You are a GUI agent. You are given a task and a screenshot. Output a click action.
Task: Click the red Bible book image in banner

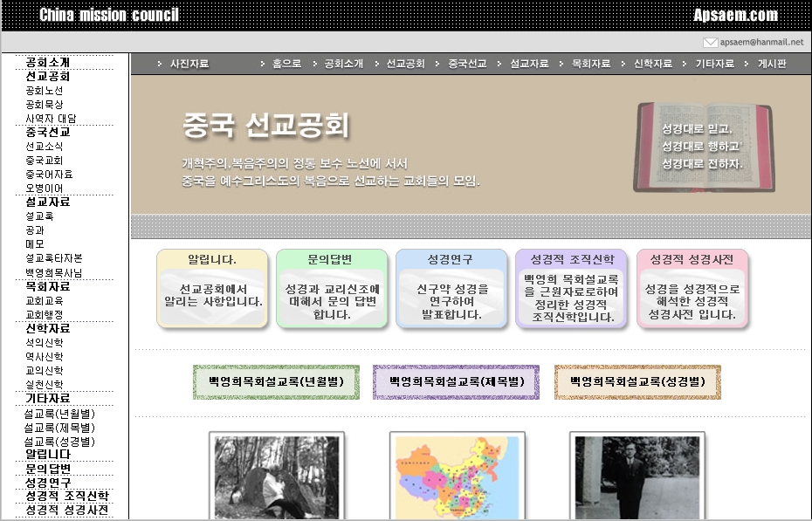click(x=704, y=148)
